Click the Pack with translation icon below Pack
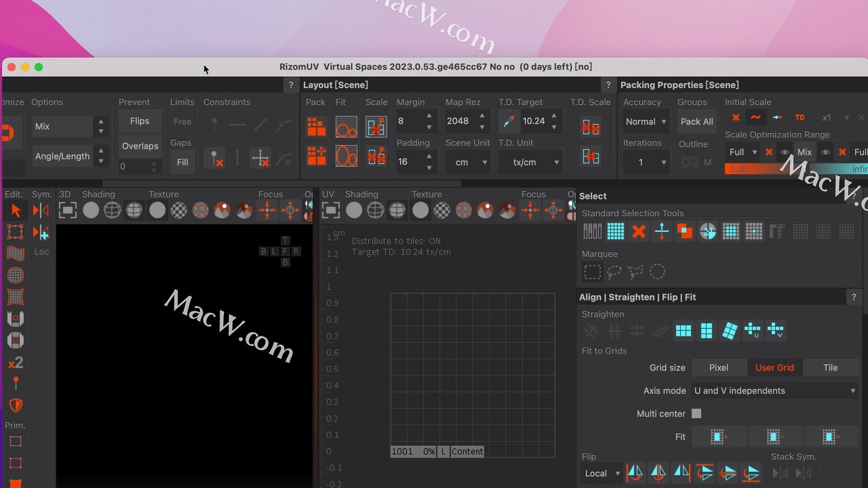The width and height of the screenshot is (868, 488). pos(316,156)
